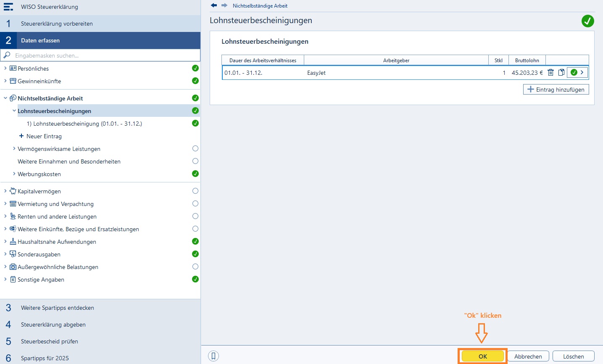Click the Sonstige Angaben clipboard icon

coord(13,279)
